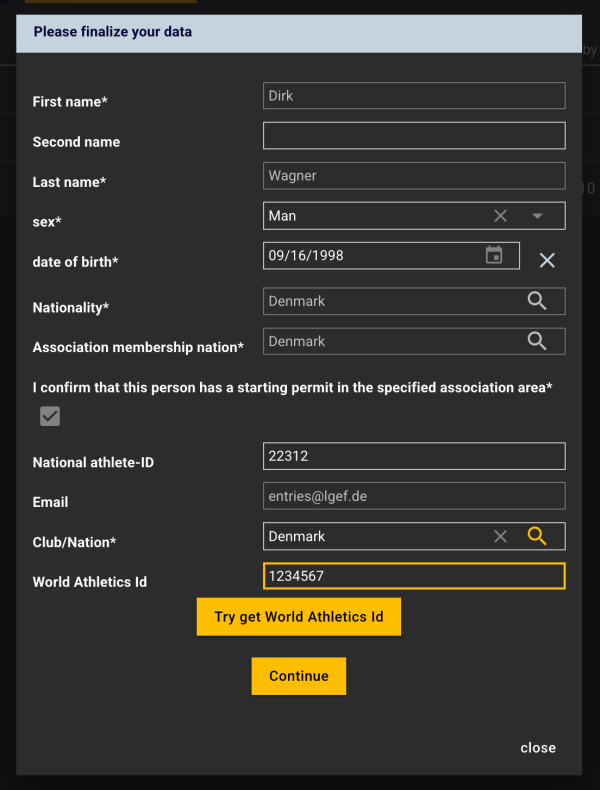Click the First name field containing Dirk
Screen dimensions: 600x790
(x=414, y=96)
